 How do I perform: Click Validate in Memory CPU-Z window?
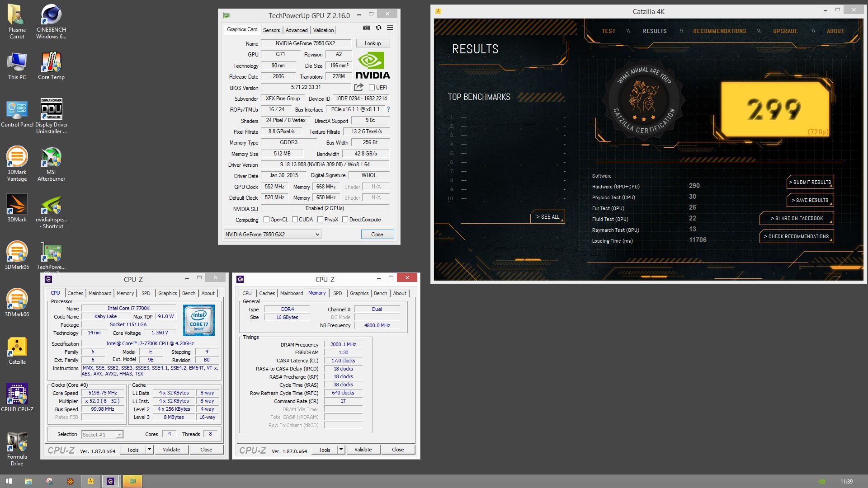click(x=363, y=450)
